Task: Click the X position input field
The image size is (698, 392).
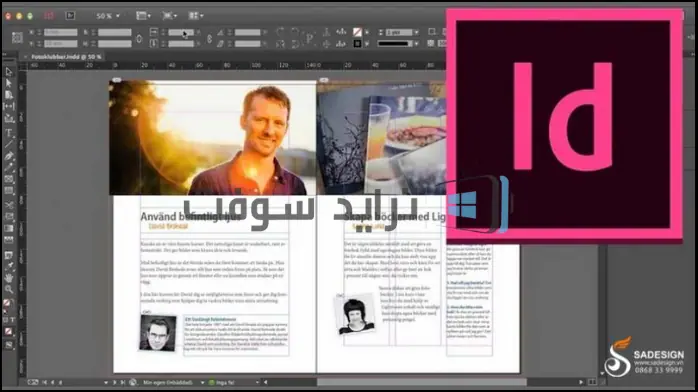Action: 61,32
